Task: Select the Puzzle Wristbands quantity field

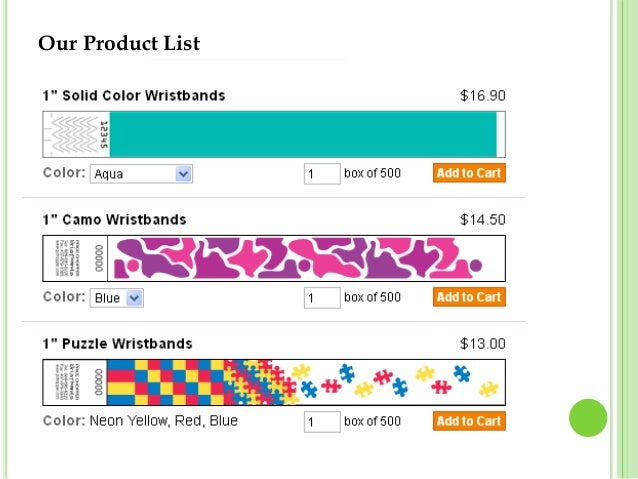Action: [322, 422]
